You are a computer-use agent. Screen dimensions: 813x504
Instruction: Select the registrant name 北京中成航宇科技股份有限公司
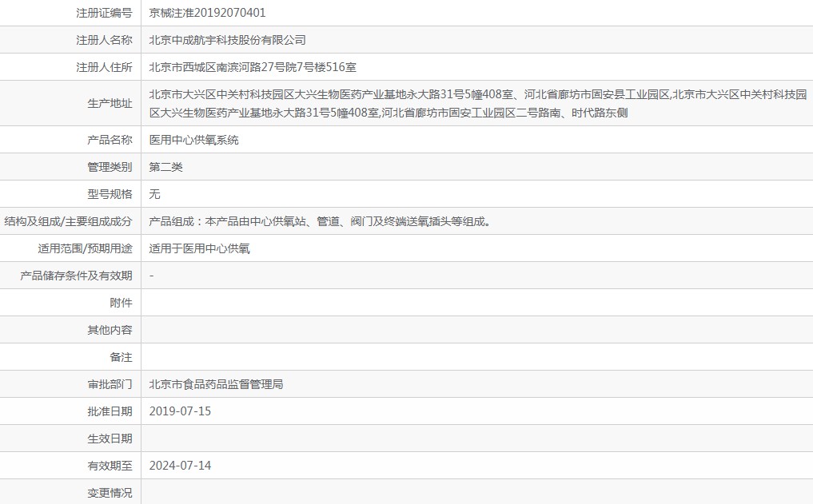point(228,40)
